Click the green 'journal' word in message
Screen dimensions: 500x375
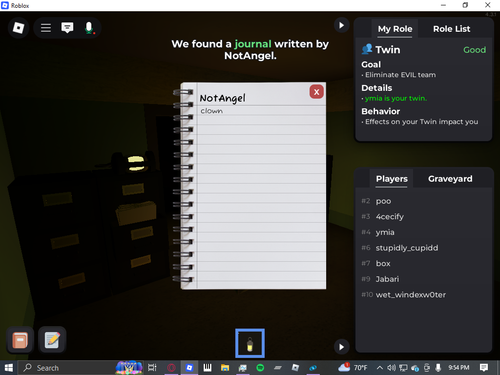tap(253, 44)
